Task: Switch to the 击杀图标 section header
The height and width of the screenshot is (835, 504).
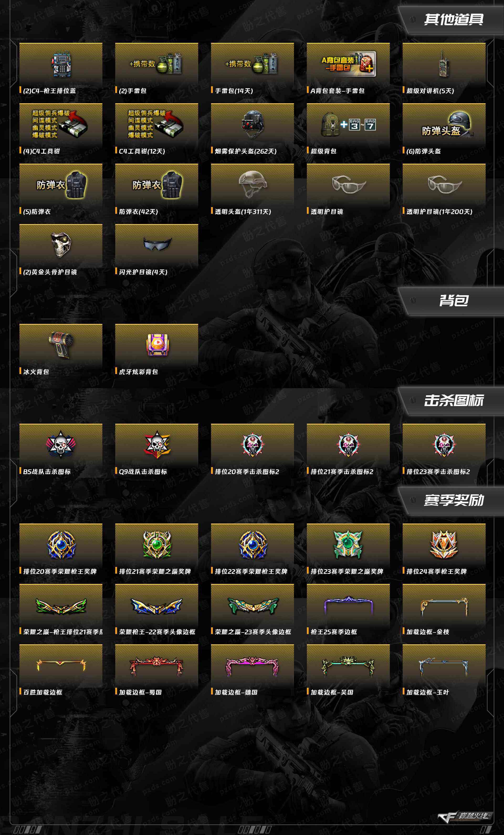Action: click(453, 401)
